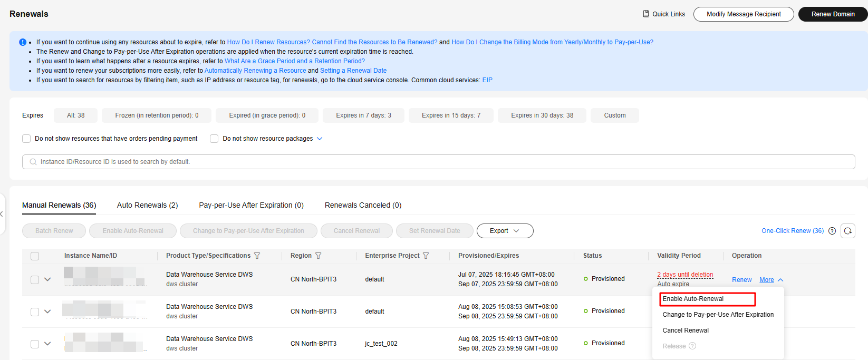Expand the row provisioned Aug 08 15:08:53
The width and height of the screenshot is (868, 360).
point(47,312)
